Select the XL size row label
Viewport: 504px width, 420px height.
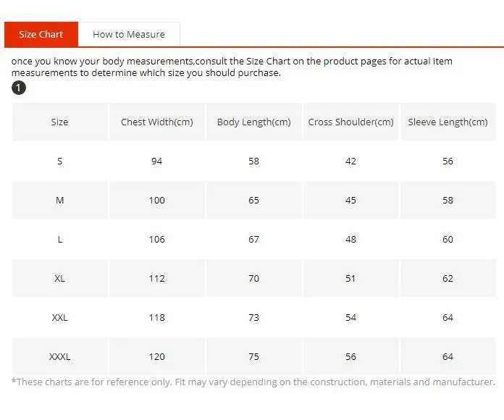(60, 278)
